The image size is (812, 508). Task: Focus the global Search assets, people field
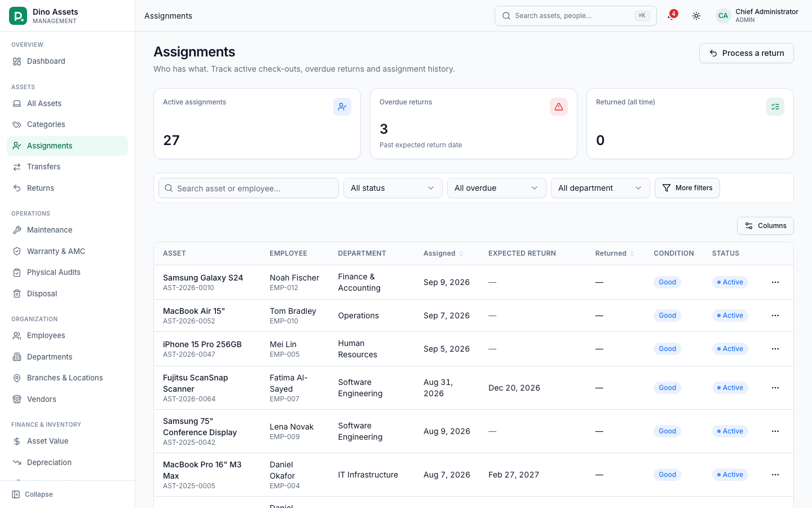(576, 16)
